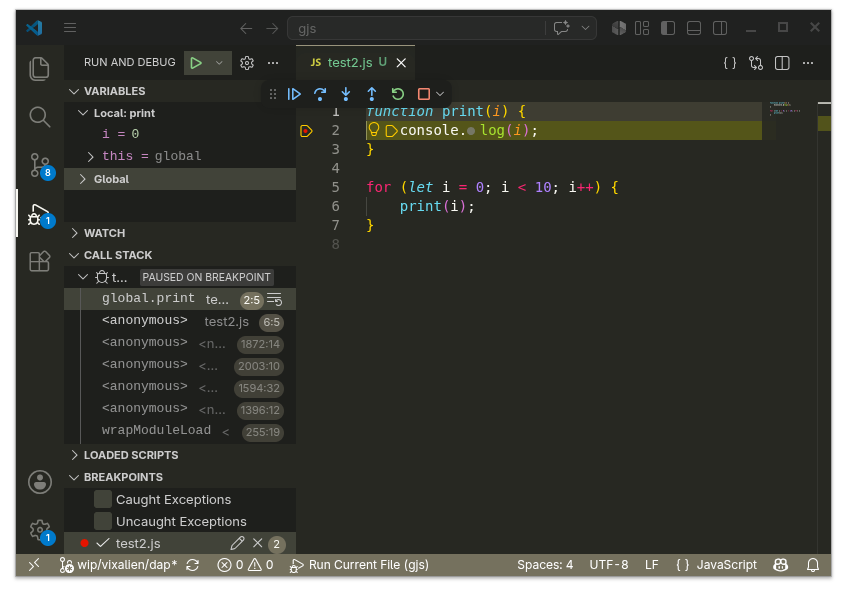Open the Explorer view icon

[x=39, y=69]
